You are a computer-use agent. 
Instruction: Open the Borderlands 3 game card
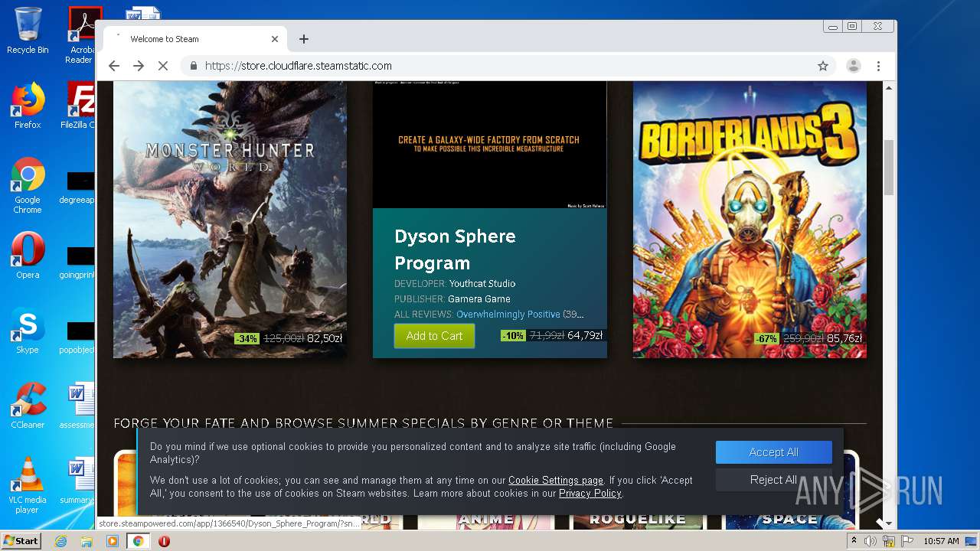750,220
